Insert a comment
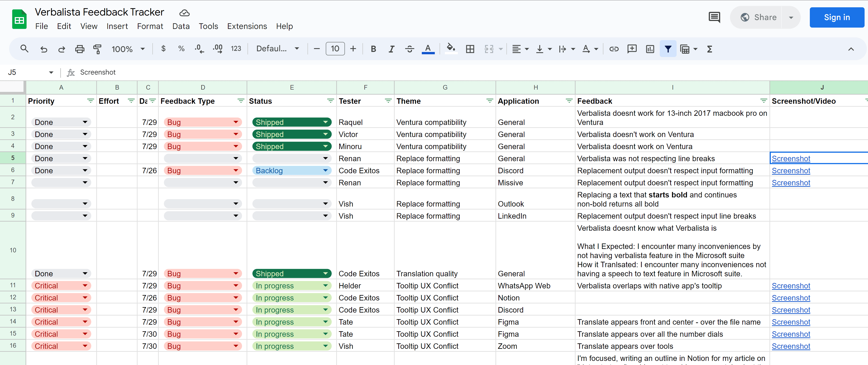This screenshot has width=868, height=365. (x=632, y=49)
